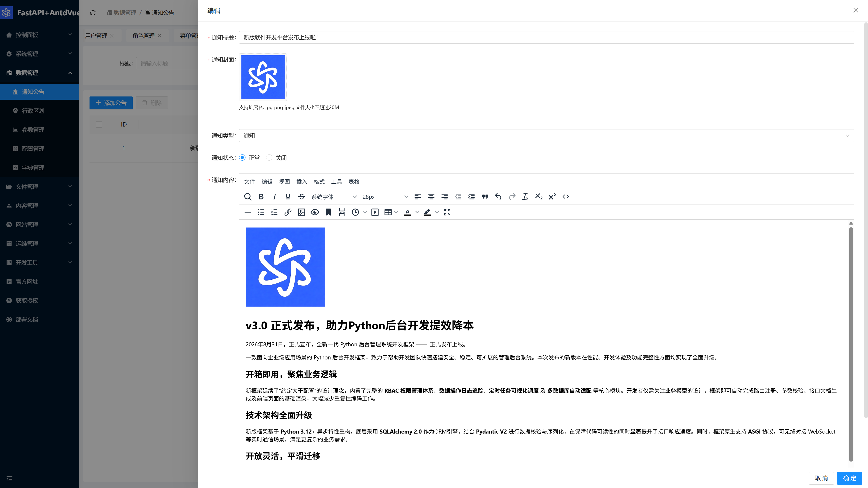Select the 关闭 status radio button
868x488 pixels.
269,158
